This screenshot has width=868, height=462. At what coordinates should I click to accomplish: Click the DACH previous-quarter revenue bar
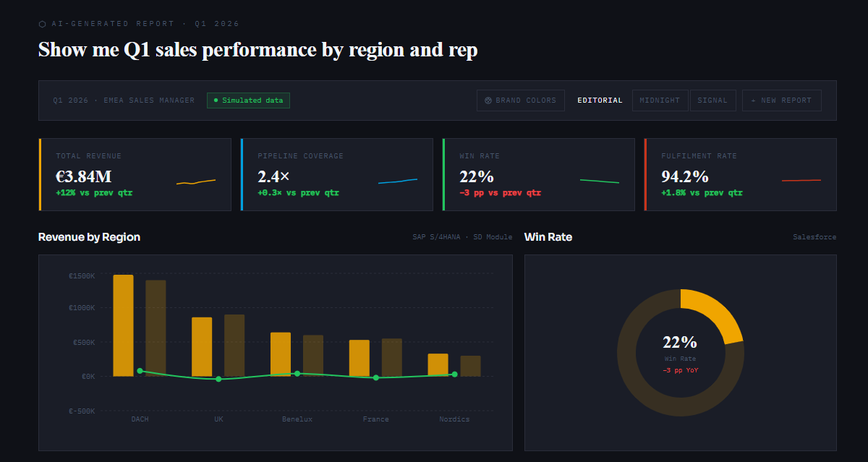pyautogui.click(x=156, y=328)
